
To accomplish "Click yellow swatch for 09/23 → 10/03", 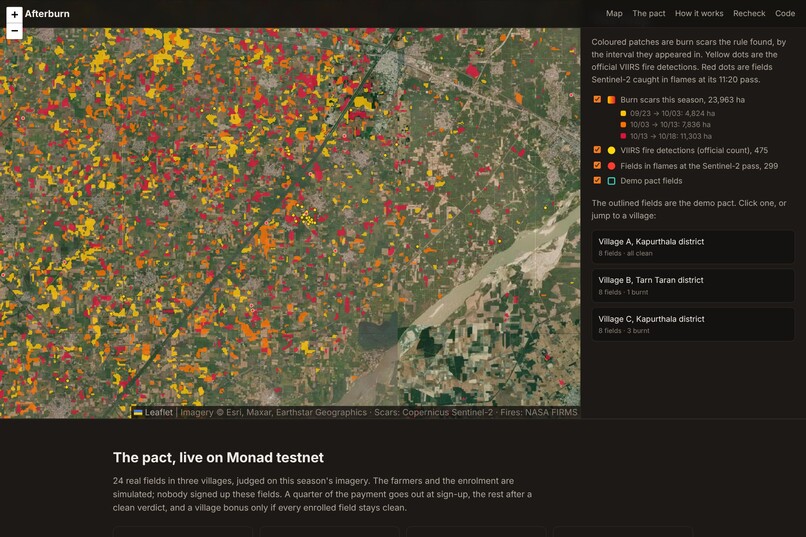I will click(x=623, y=114).
